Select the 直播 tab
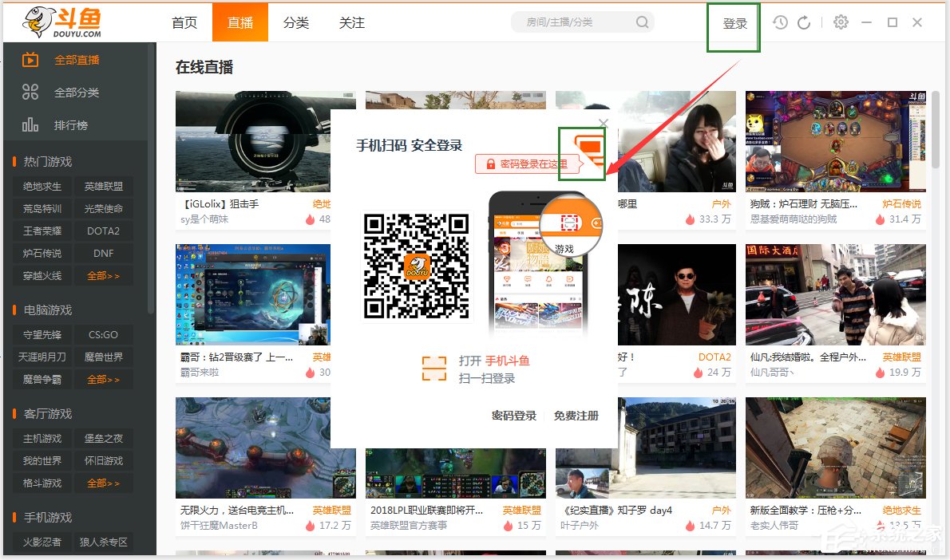The width and height of the screenshot is (950, 560). tap(240, 22)
